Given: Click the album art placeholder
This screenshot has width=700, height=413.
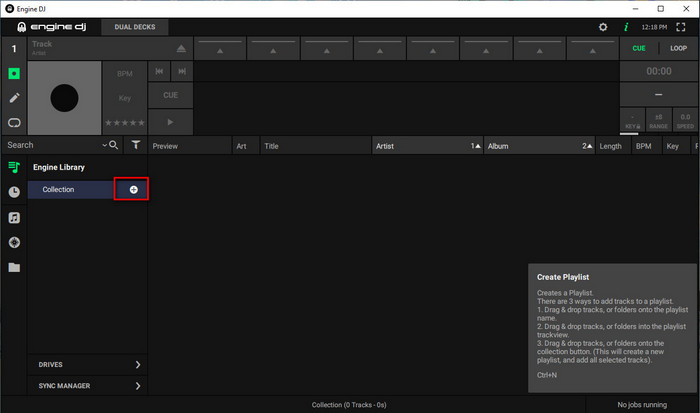Looking at the screenshot, I should coord(64,98).
